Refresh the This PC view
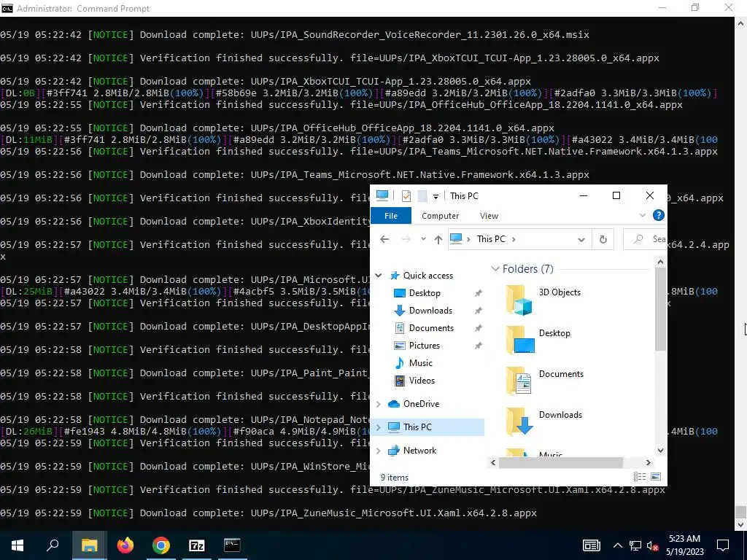The image size is (747, 560). click(x=603, y=239)
